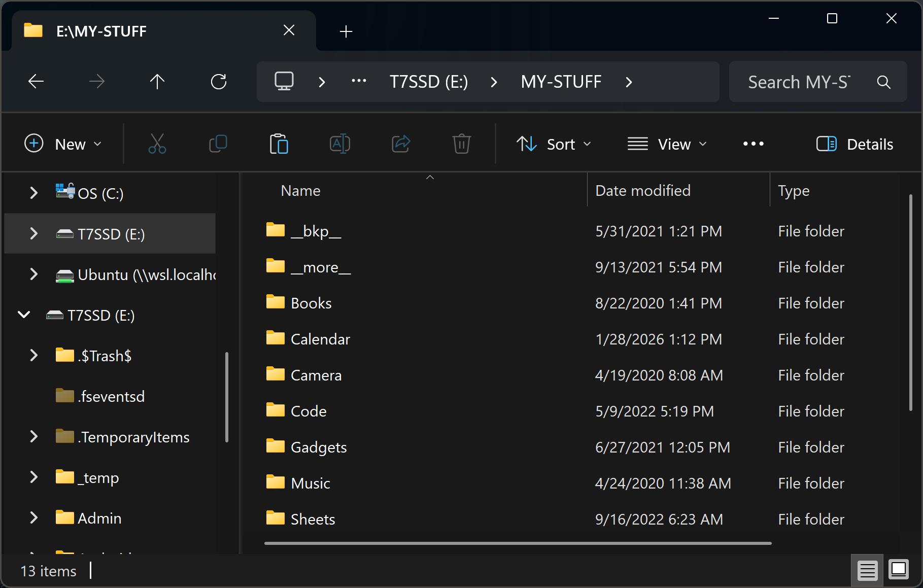Collapse the T7SSD (E:) tree node
Image resolution: width=923 pixels, height=588 pixels.
(x=24, y=315)
